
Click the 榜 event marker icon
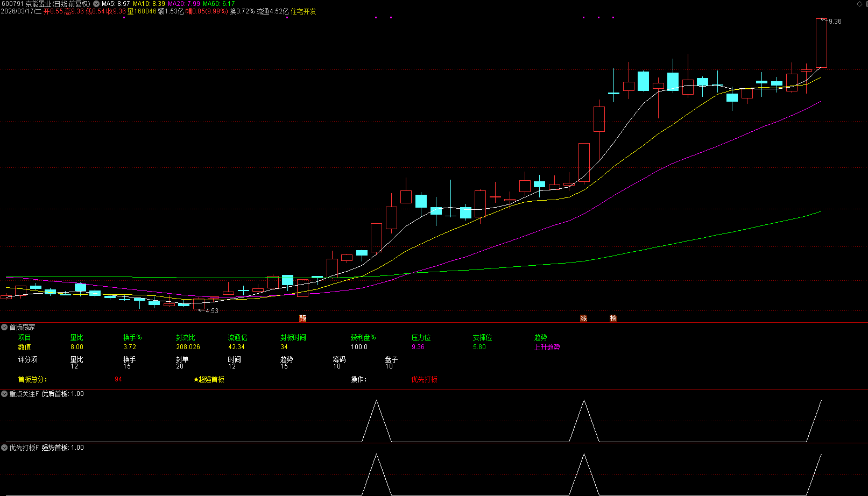tap(613, 318)
